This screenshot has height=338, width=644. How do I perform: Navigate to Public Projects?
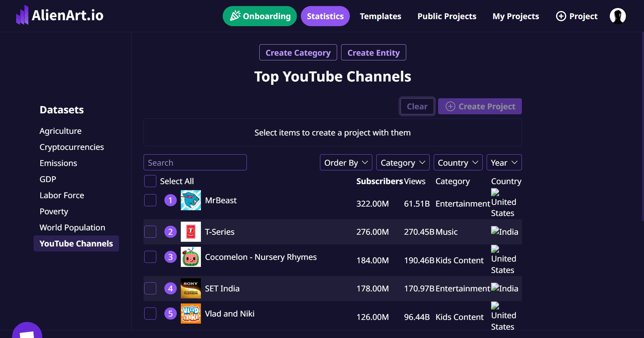[x=447, y=16]
